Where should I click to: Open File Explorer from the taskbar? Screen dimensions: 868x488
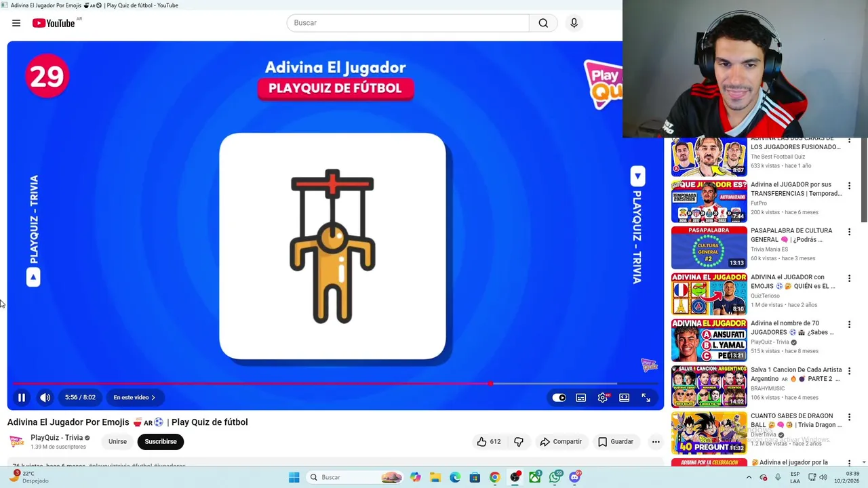435,478
